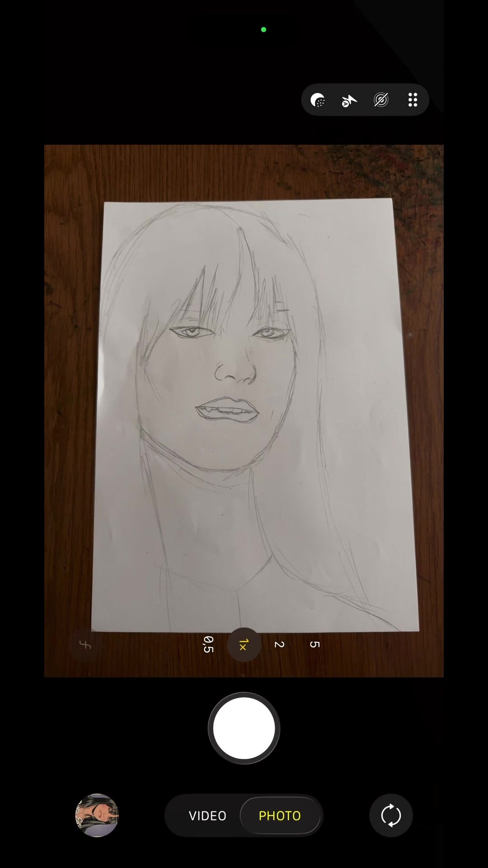Select 0,5 ultra-wide zoom level
488x868 pixels.
point(208,645)
